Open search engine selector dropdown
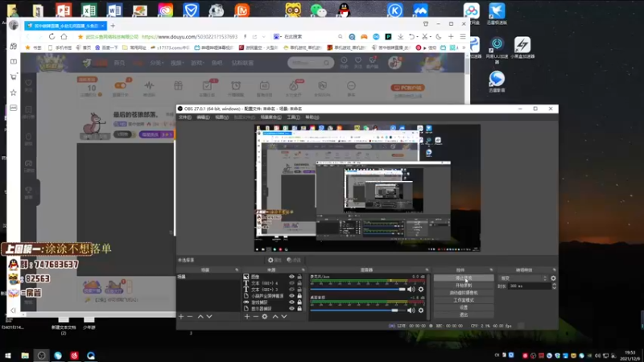The height and width of the screenshot is (362, 644). (277, 36)
